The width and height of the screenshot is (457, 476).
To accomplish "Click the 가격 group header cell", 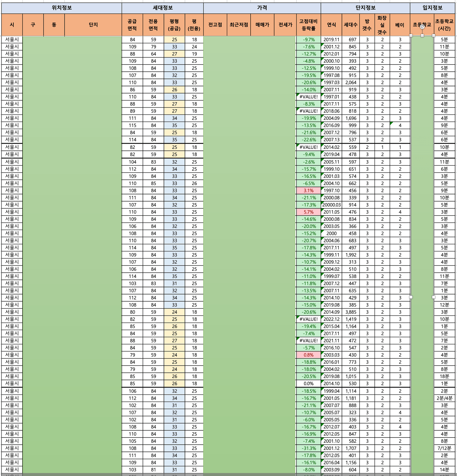I will pos(262,8).
